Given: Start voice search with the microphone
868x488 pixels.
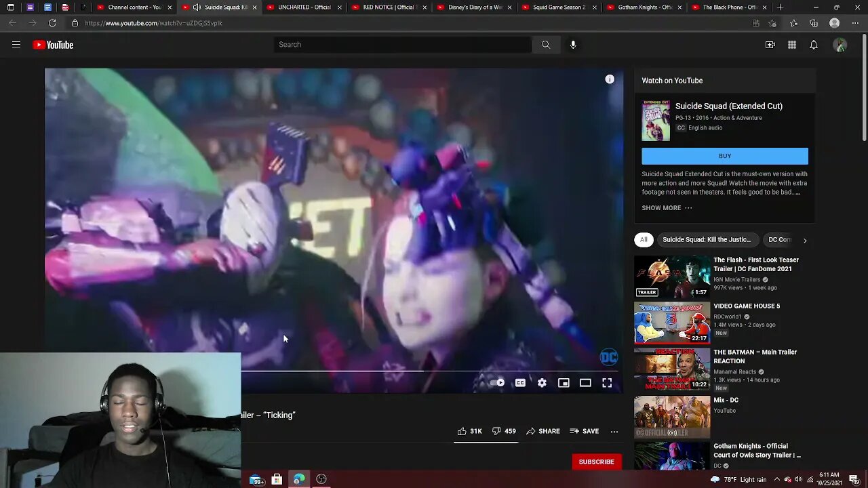Looking at the screenshot, I should click(x=573, y=45).
